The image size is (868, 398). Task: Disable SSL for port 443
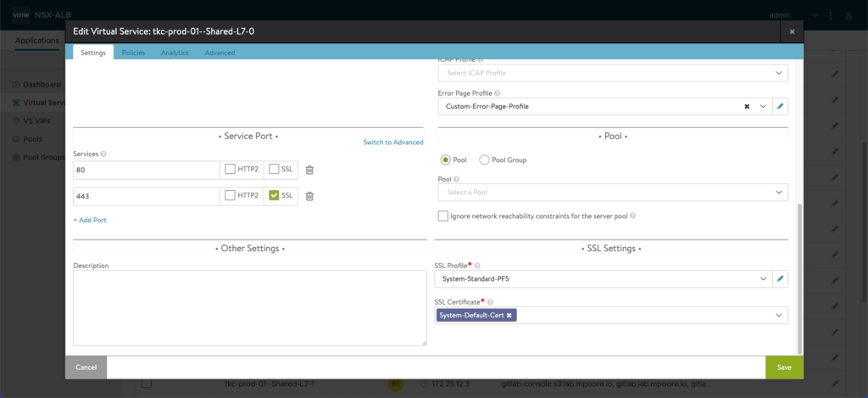[x=274, y=195]
